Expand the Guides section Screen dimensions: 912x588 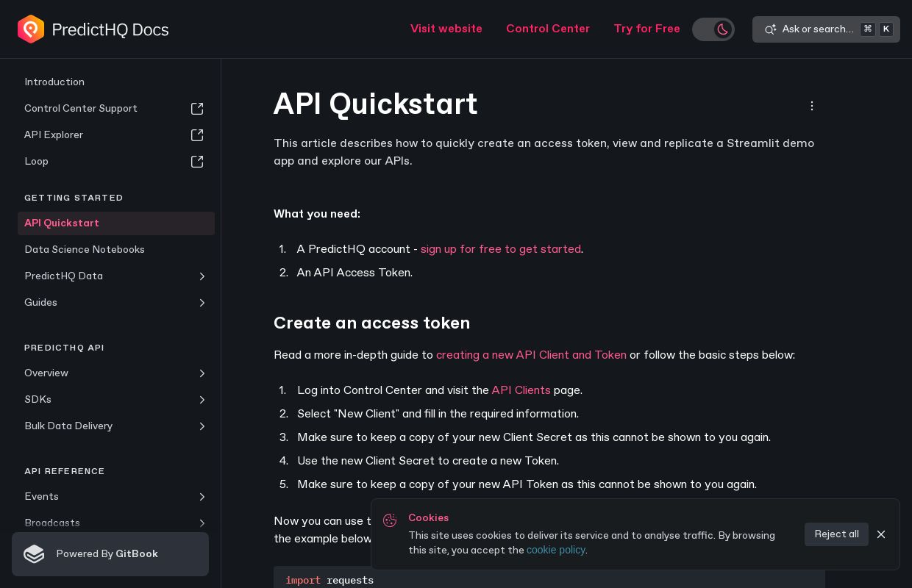(x=202, y=303)
